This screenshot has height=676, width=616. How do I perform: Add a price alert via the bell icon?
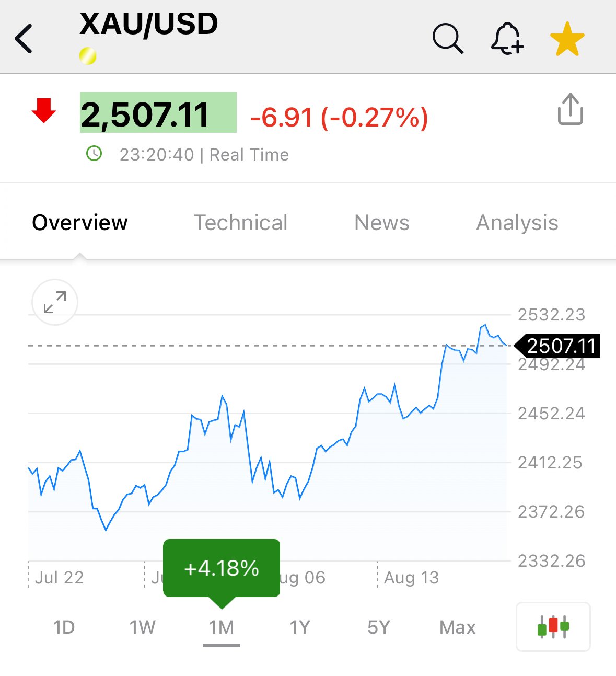coord(507,39)
